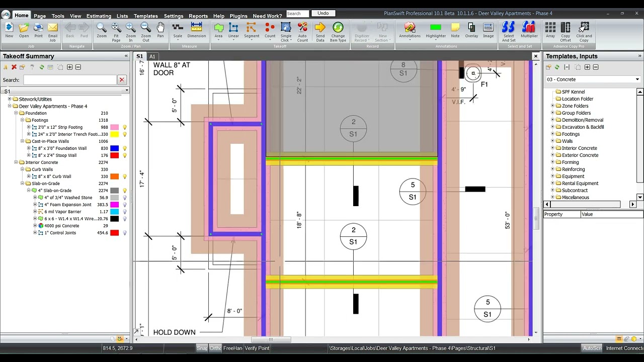The height and width of the screenshot is (362, 644).
Task: Click the Array copy tool
Action: (x=550, y=30)
